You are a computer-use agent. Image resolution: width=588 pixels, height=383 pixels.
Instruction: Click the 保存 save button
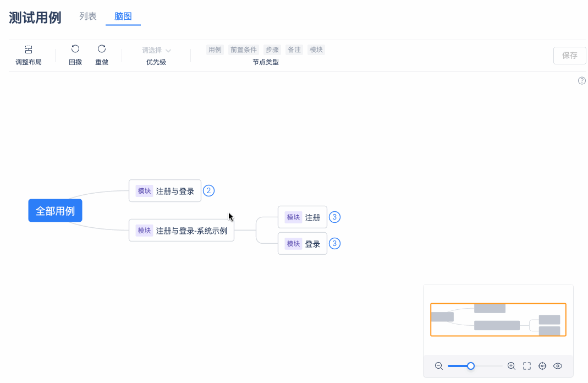point(570,56)
